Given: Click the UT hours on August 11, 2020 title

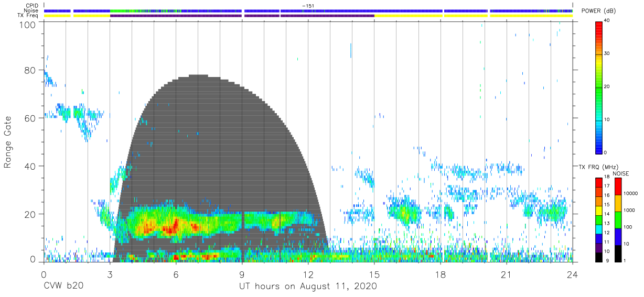Looking at the screenshot, I should click(308, 287).
